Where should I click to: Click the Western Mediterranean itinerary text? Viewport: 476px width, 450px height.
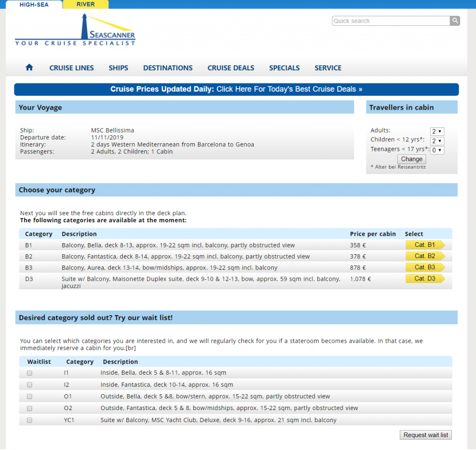(172, 144)
